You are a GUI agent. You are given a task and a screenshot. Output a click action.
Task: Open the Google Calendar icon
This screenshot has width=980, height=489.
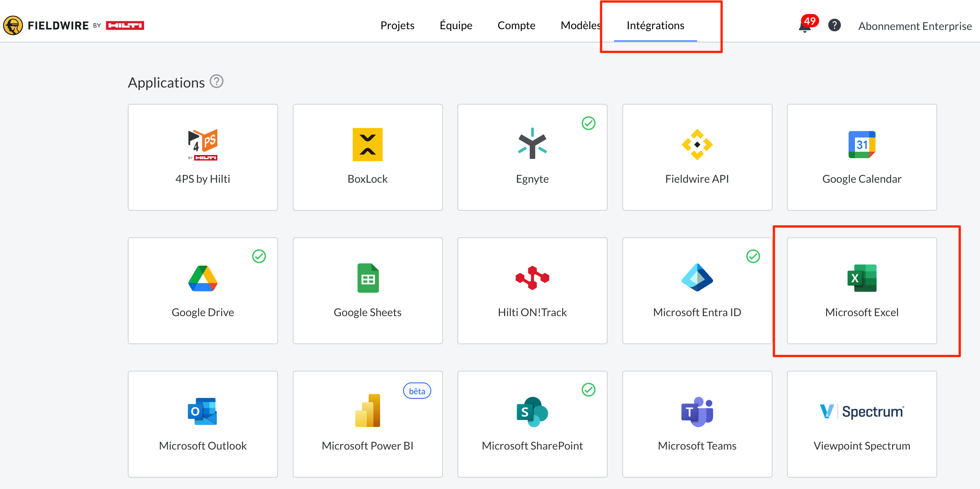[862, 144]
